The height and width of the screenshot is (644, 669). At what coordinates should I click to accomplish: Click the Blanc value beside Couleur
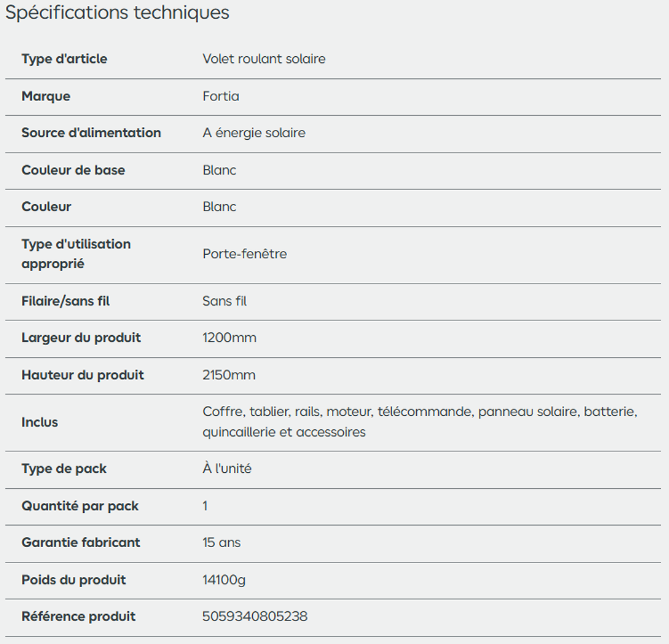click(219, 207)
